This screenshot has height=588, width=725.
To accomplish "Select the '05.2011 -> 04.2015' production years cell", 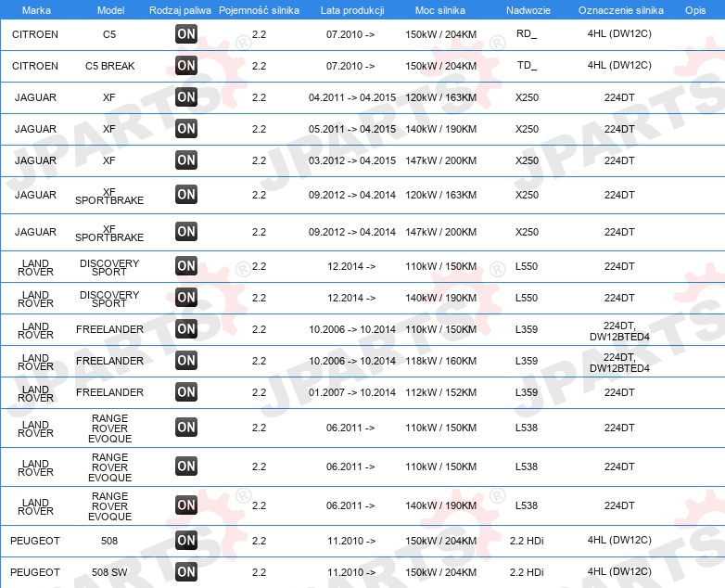I will pyautogui.click(x=352, y=129).
